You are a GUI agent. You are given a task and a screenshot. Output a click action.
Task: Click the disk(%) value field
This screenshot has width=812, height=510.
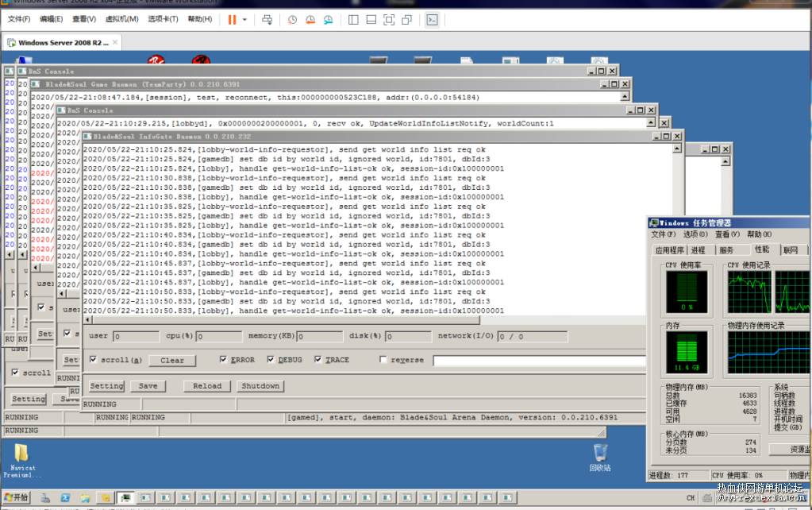click(x=408, y=336)
